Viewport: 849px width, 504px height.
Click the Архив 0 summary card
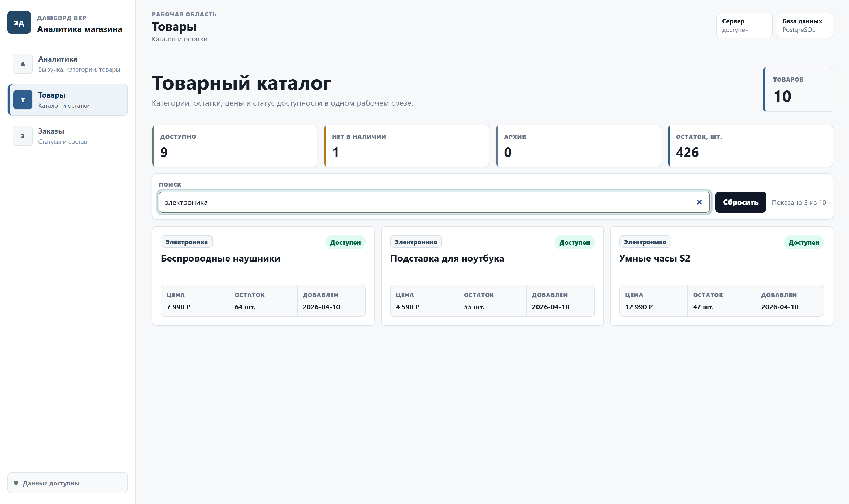click(x=578, y=146)
